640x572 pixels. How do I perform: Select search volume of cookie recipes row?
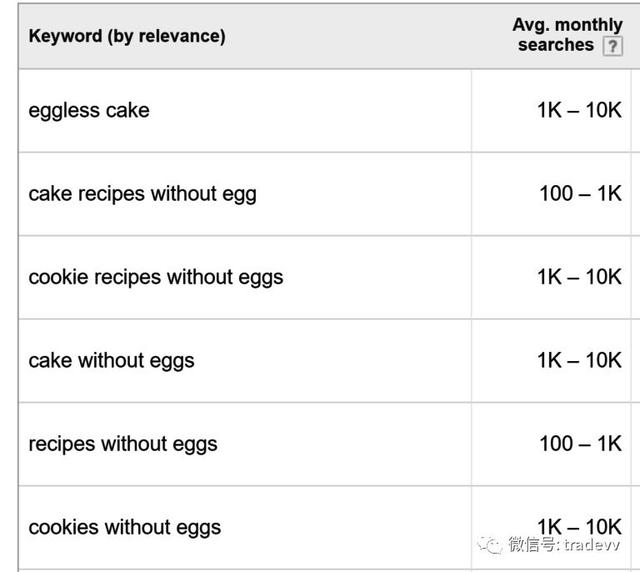[579, 277]
